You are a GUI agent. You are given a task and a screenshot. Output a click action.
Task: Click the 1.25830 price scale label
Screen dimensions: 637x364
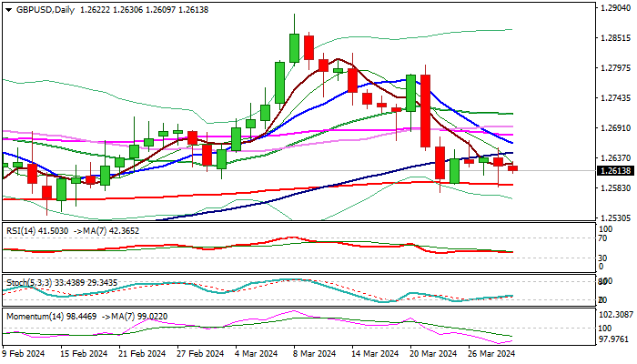[615, 188]
